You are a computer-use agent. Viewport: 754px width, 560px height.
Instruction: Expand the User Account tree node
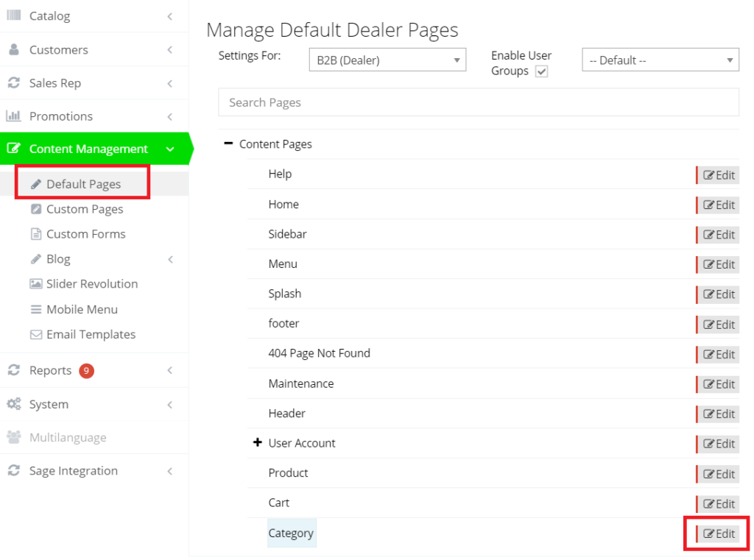coord(258,443)
